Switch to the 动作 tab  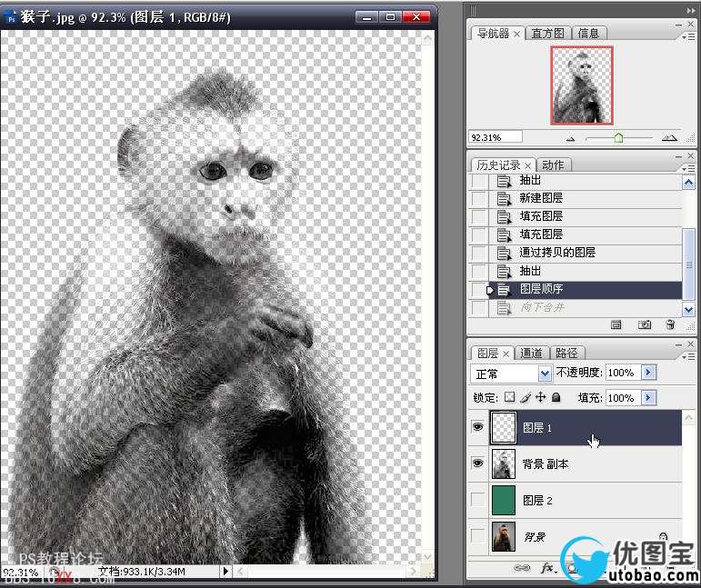(553, 165)
